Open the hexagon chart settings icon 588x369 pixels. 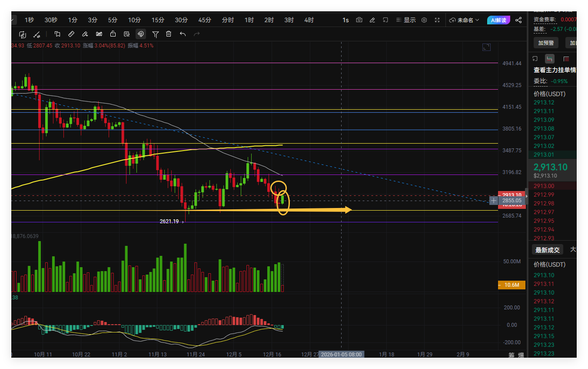tap(424, 20)
